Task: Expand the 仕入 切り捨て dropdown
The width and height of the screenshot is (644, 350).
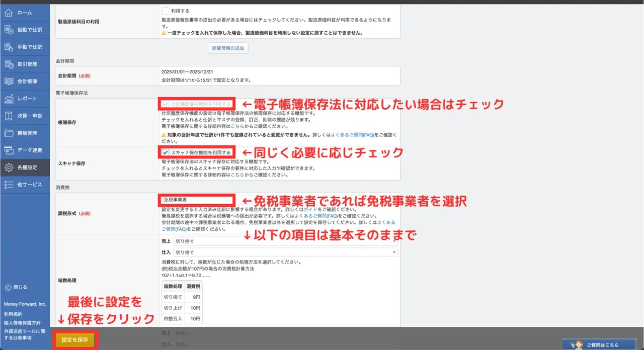Action: pos(285,252)
